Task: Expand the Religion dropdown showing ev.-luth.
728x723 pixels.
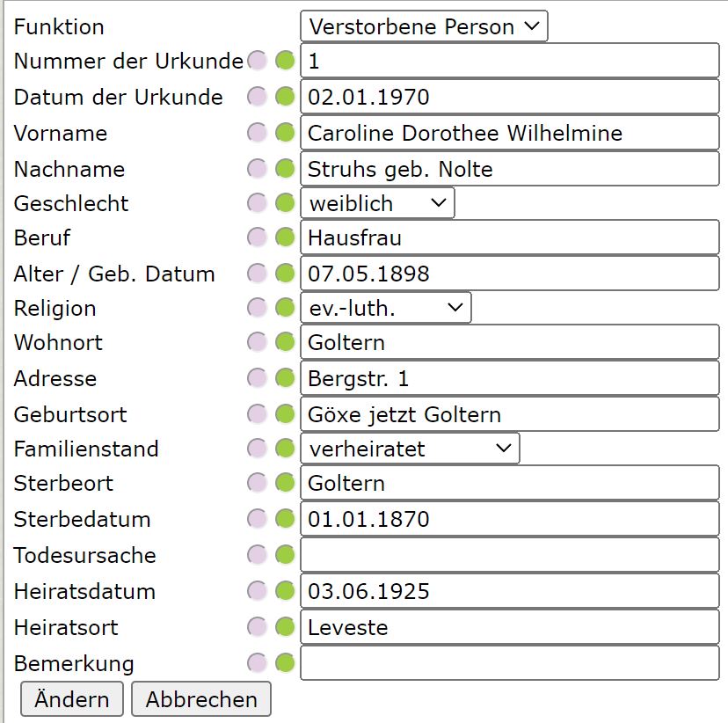Action: [x=386, y=308]
